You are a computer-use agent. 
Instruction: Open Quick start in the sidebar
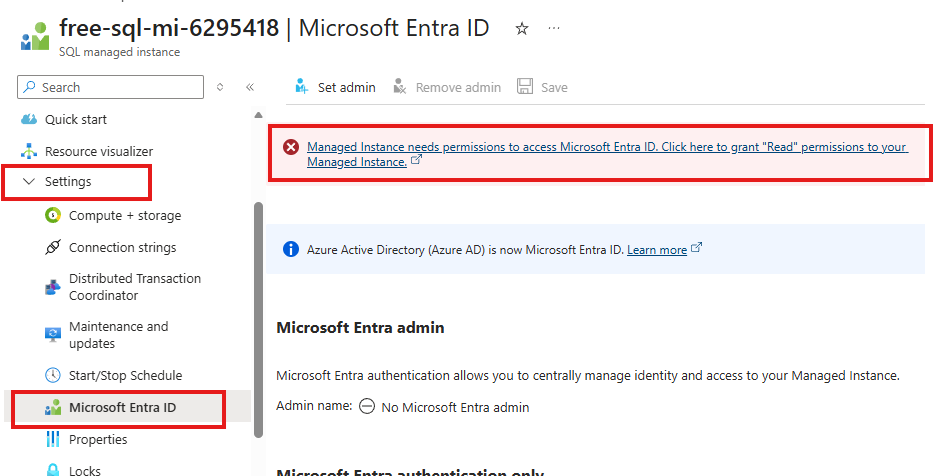click(x=76, y=120)
